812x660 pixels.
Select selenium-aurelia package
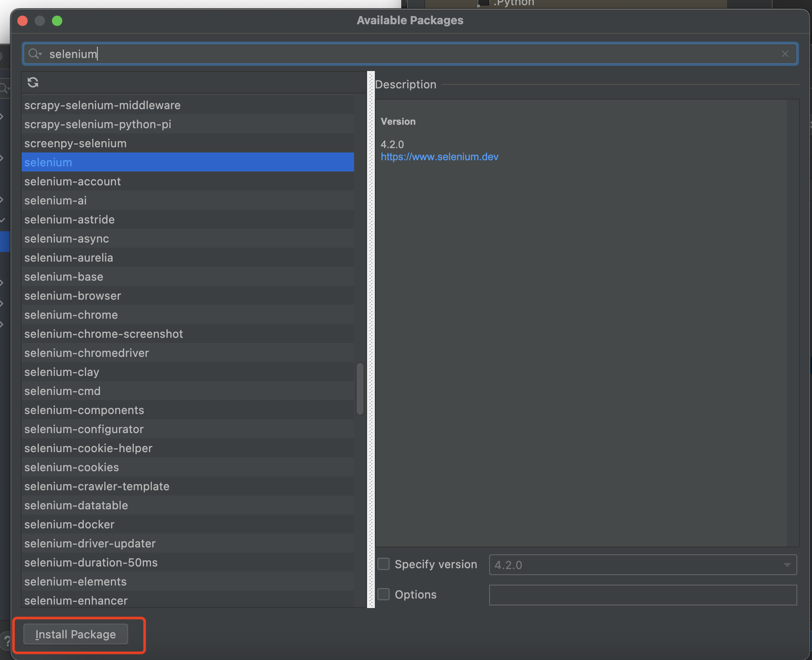[188, 257]
